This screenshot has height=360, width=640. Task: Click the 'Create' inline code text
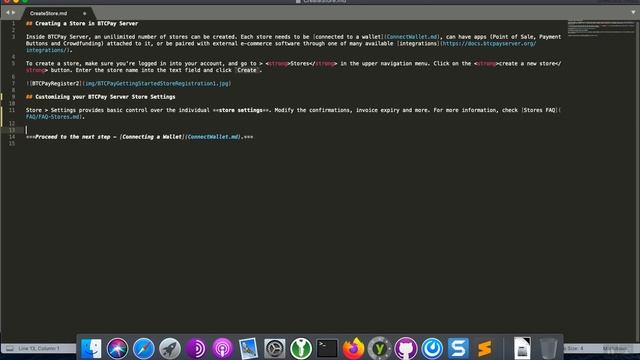(x=247, y=70)
